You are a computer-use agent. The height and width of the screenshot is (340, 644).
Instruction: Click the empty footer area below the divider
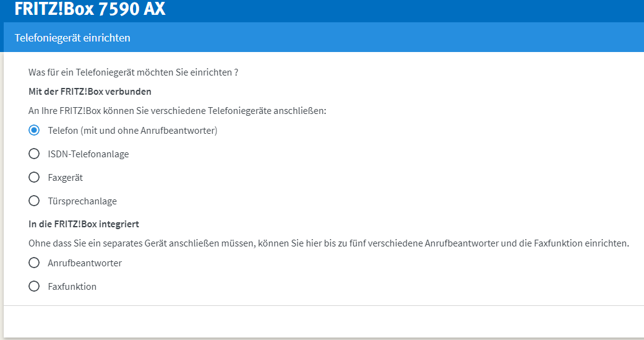point(324,321)
